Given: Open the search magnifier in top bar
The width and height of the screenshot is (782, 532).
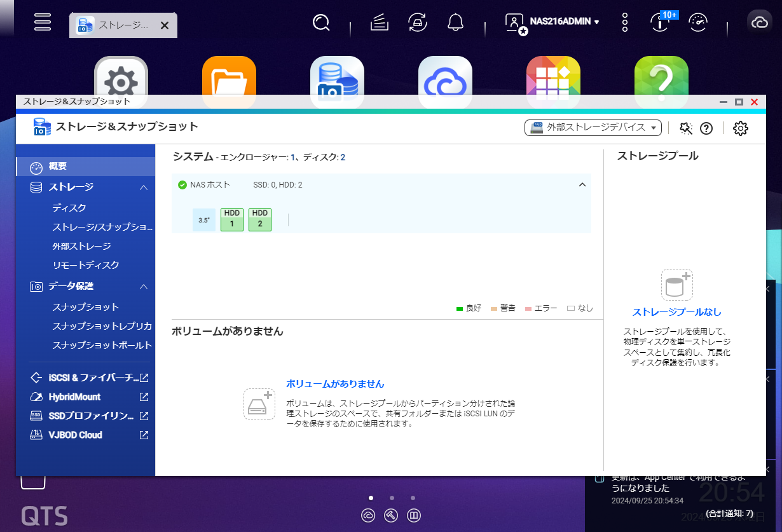Looking at the screenshot, I should (x=322, y=23).
